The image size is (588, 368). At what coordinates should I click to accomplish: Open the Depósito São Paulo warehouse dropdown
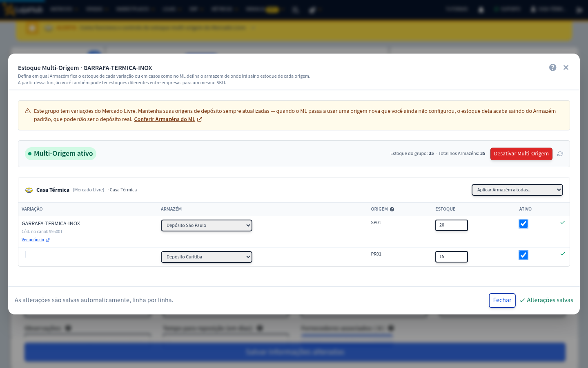207,225
